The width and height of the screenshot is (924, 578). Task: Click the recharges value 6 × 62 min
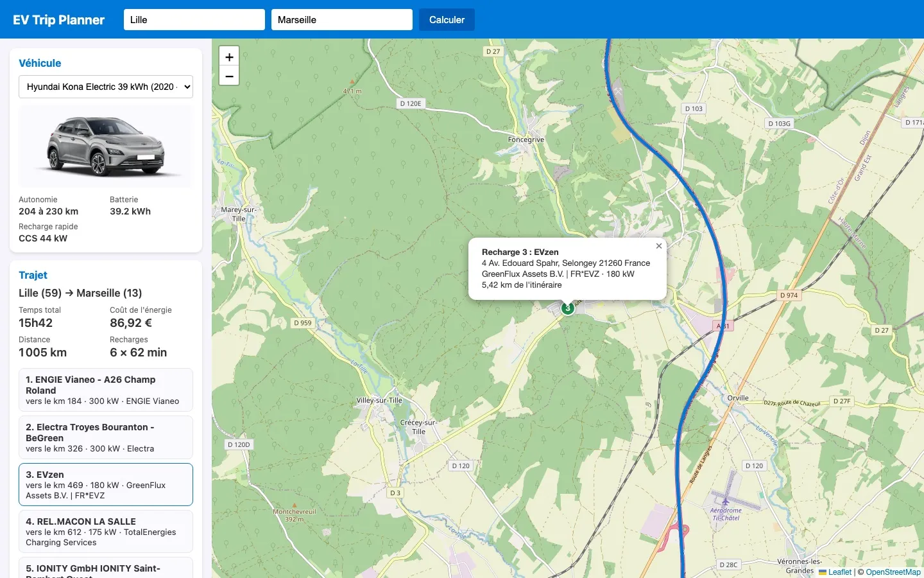[138, 353]
